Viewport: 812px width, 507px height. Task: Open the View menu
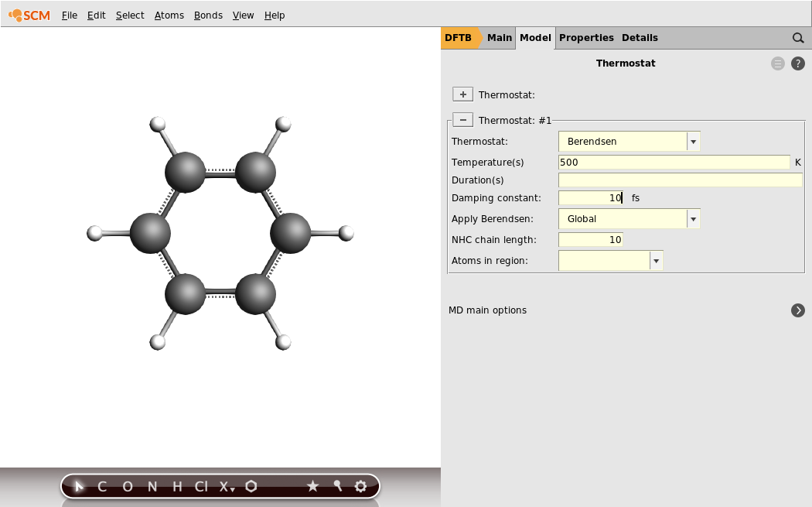pyautogui.click(x=244, y=15)
